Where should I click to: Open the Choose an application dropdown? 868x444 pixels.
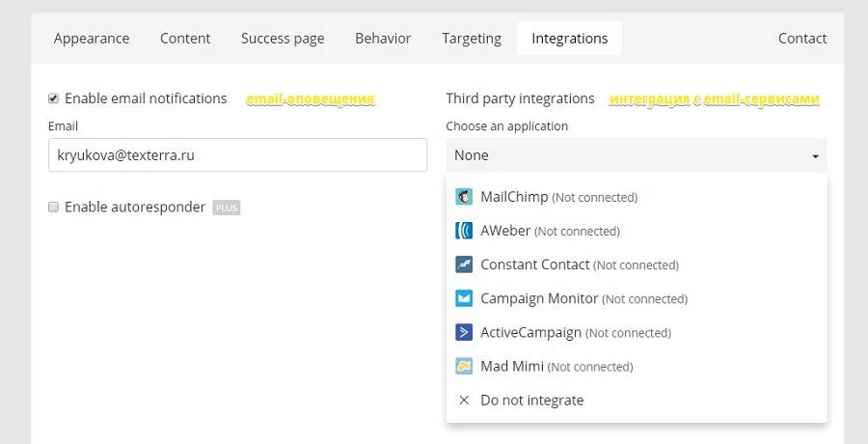coord(637,155)
